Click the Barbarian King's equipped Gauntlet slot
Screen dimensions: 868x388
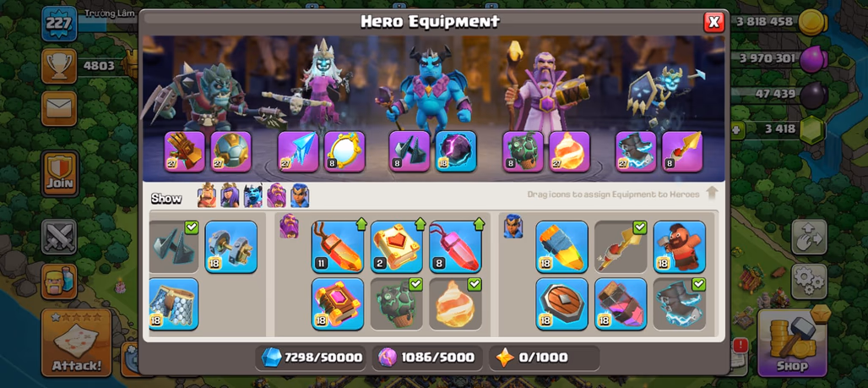pos(184,151)
